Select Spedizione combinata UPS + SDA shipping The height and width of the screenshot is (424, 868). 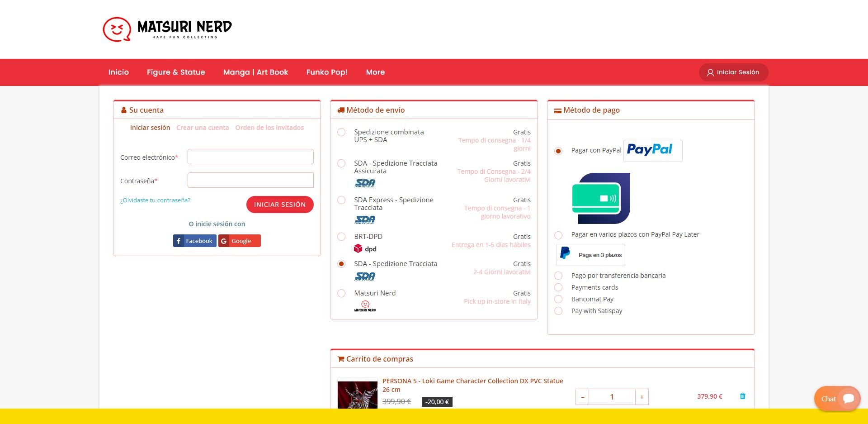tap(341, 132)
